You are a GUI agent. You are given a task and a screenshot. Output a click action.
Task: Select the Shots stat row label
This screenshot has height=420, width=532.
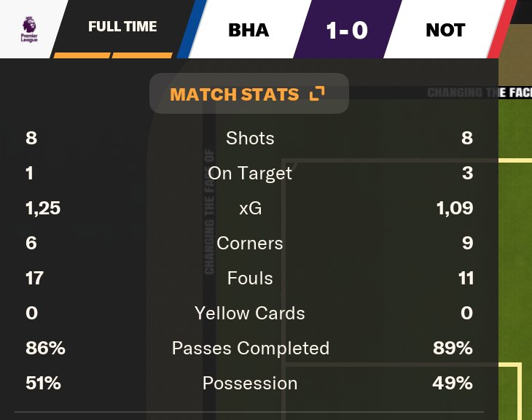250,138
